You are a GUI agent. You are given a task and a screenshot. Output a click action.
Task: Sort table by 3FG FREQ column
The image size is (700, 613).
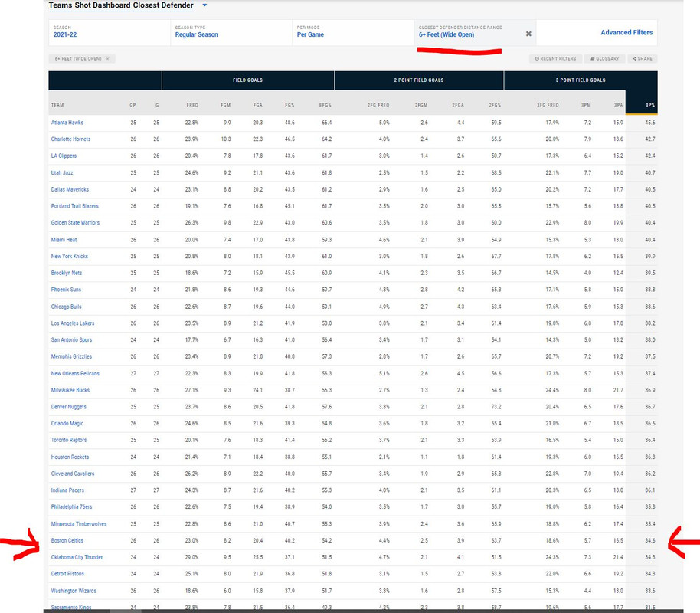coord(548,106)
